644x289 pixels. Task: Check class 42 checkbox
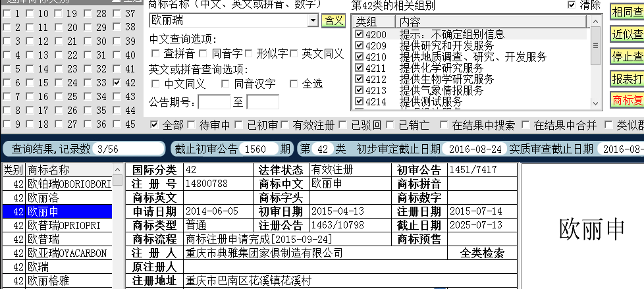117,83
